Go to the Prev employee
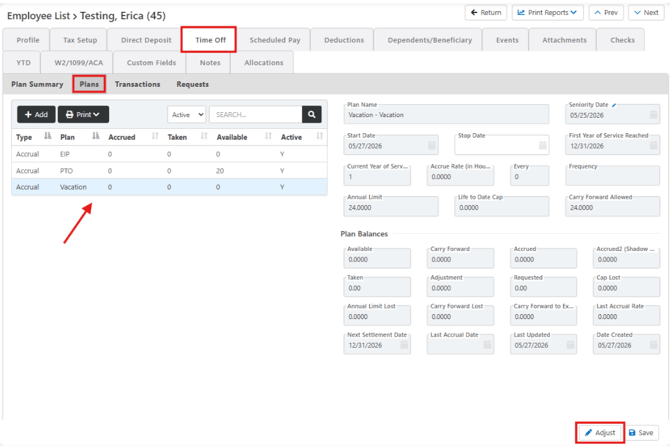 [606, 13]
